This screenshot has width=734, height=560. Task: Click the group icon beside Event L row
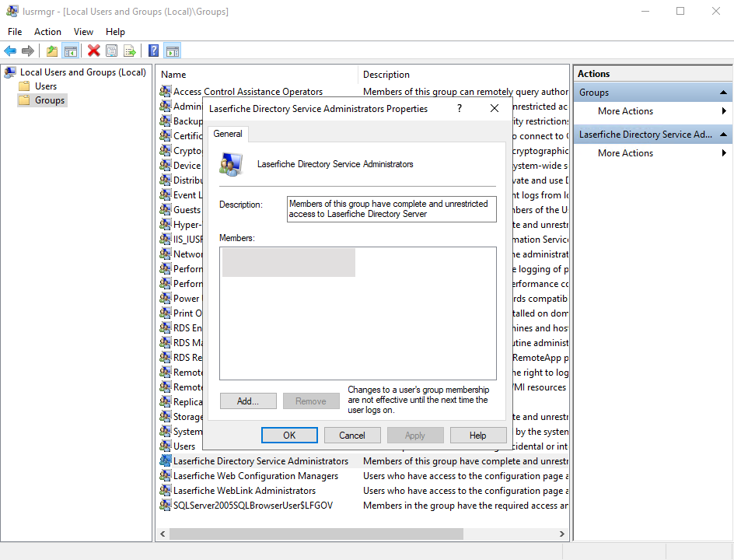pyautogui.click(x=166, y=194)
